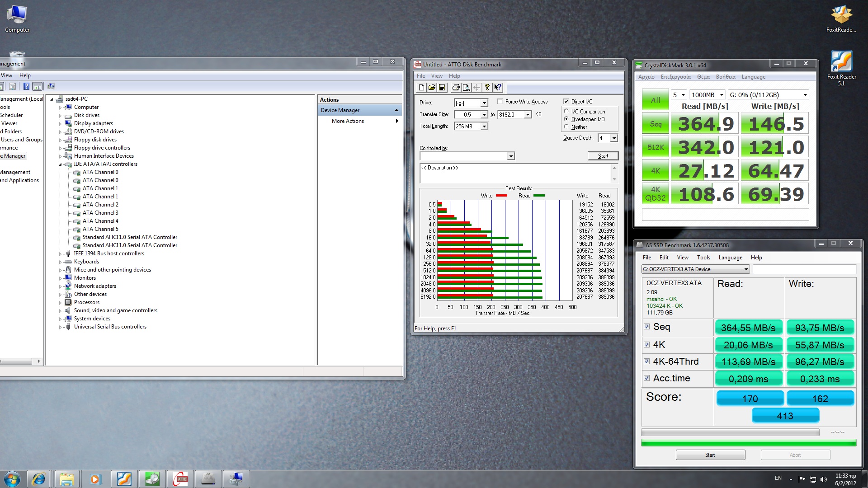Collapse the IDE ATA/ATAPI controllers node
868x488 pixels.
click(60, 164)
